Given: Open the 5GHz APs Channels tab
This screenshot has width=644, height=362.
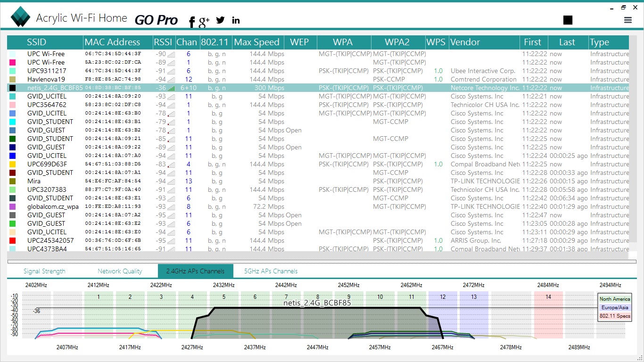Looking at the screenshot, I should click(271, 271).
